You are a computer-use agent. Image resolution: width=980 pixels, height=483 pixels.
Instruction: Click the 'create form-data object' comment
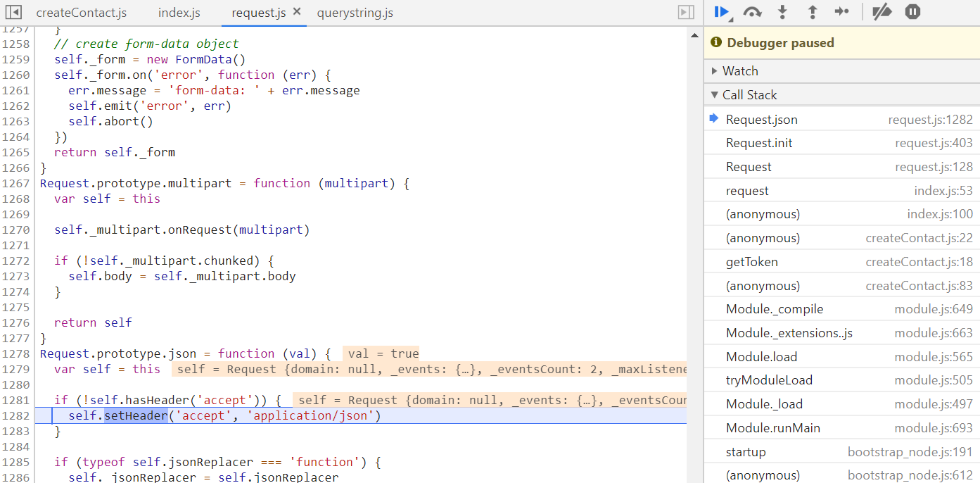coord(146,44)
